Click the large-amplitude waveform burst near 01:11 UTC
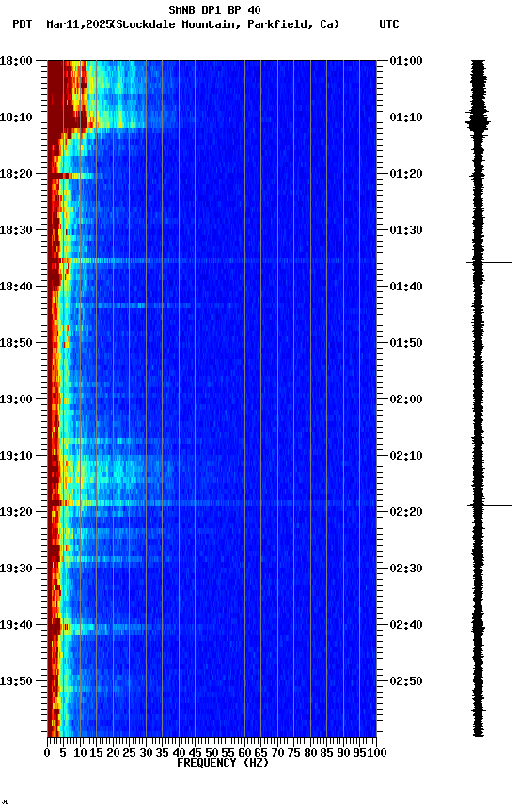This screenshot has width=519, height=812. point(478,123)
